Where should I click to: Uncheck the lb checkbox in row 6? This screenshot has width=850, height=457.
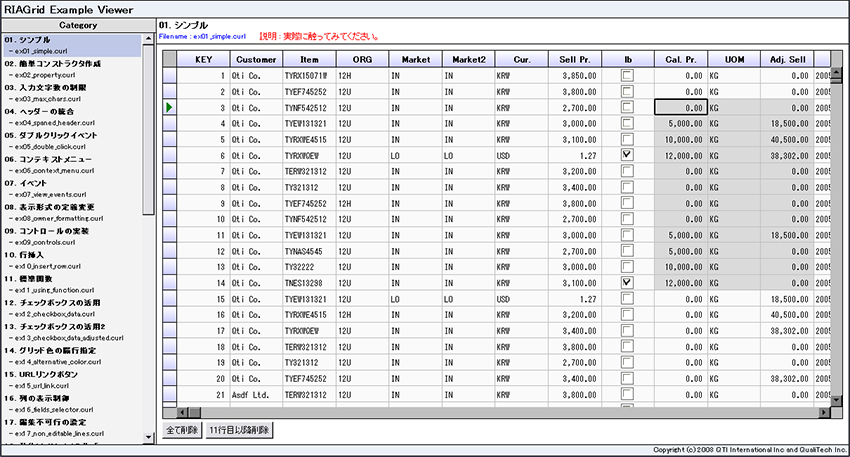pyautogui.click(x=627, y=155)
